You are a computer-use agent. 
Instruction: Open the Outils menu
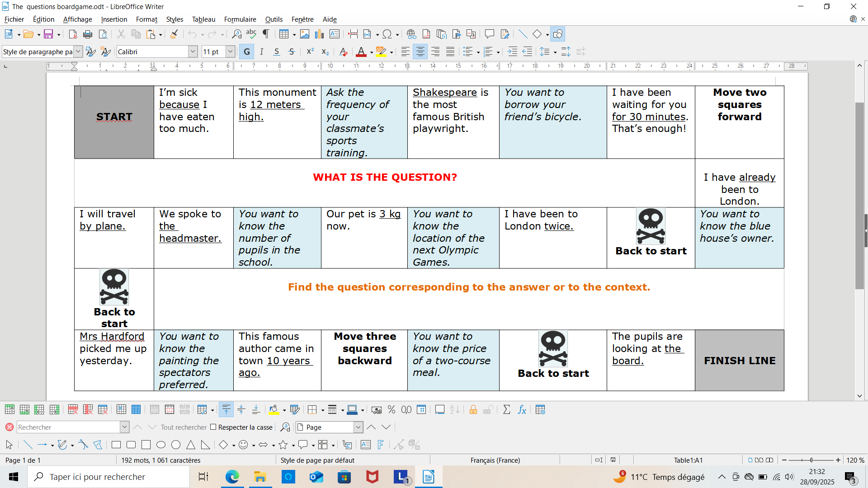(274, 19)
